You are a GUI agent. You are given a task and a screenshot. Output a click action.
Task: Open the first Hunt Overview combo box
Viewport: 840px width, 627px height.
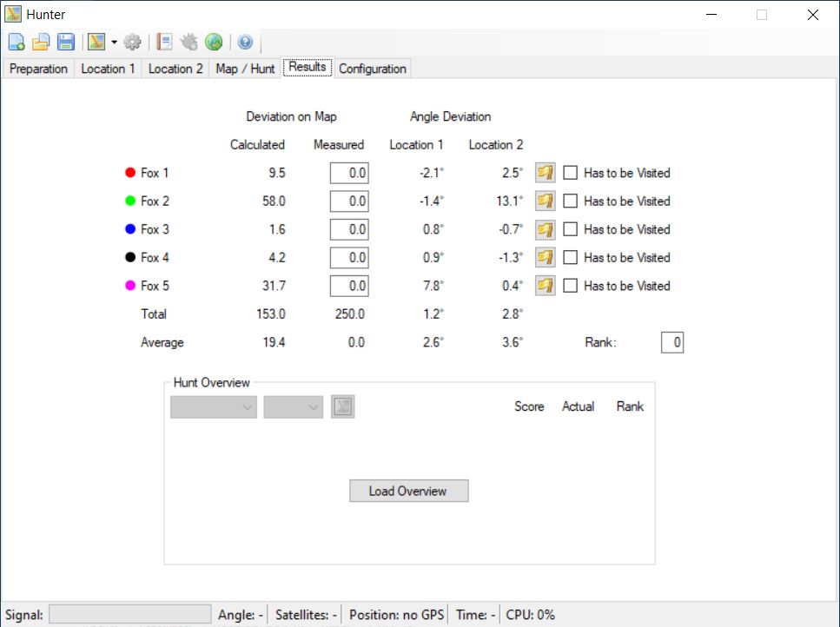point(213,407)
